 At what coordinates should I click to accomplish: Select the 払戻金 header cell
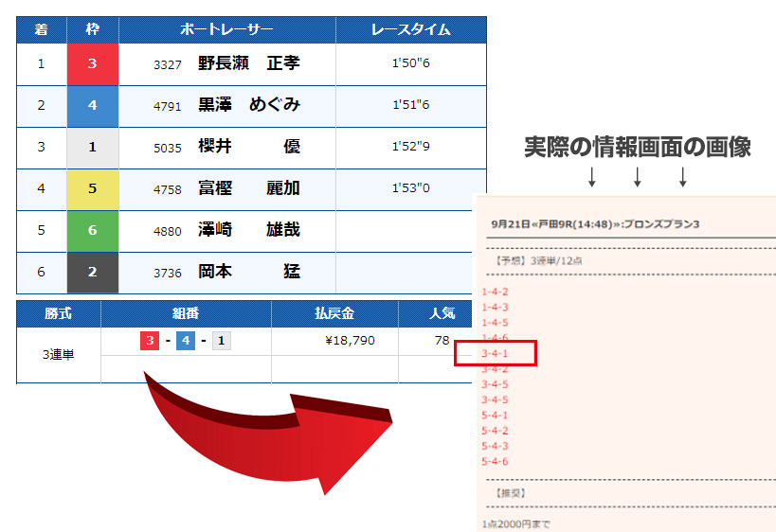coord(334,313)
